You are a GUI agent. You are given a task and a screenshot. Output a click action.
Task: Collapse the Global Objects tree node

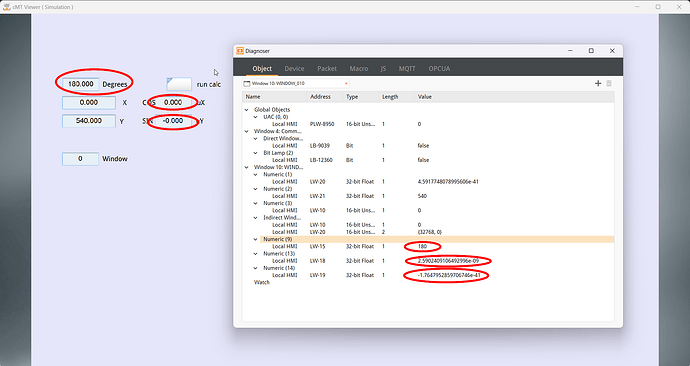point(246,110)
